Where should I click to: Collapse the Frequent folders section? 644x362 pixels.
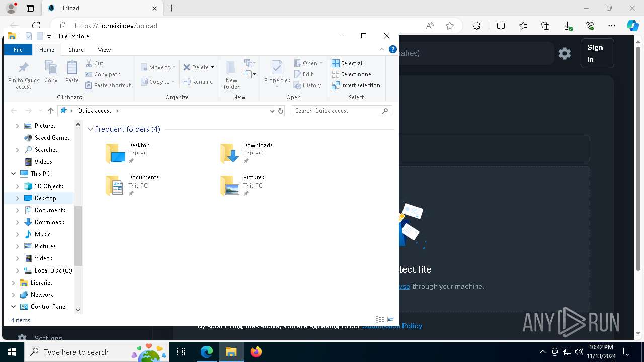coord(91,129)
